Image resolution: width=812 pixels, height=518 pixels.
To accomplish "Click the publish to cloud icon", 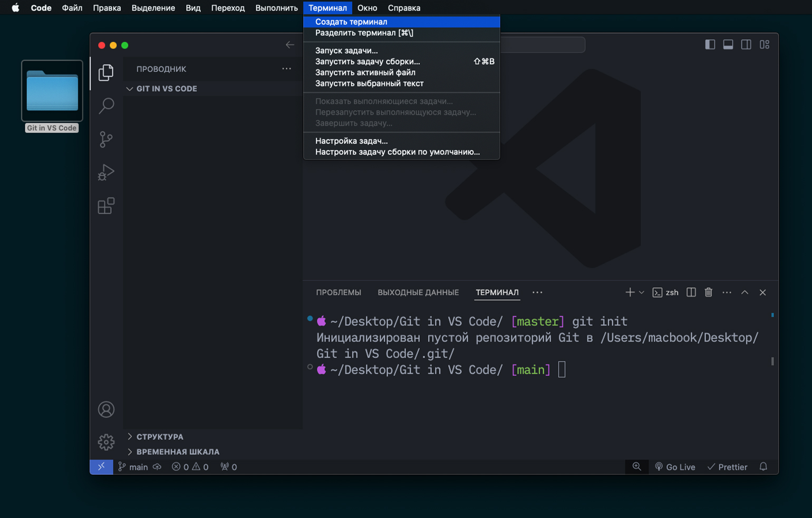I will pyautogui.click(x=157, y=467).
